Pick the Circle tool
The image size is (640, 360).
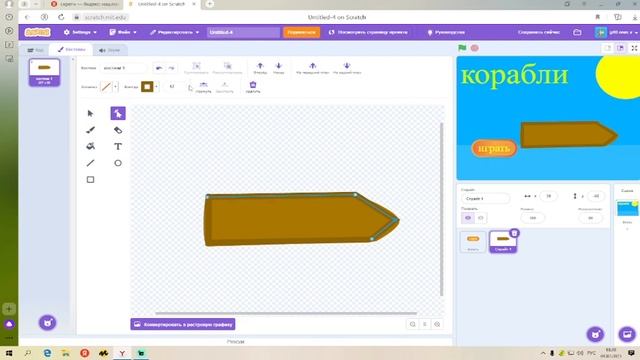[118, 163]
